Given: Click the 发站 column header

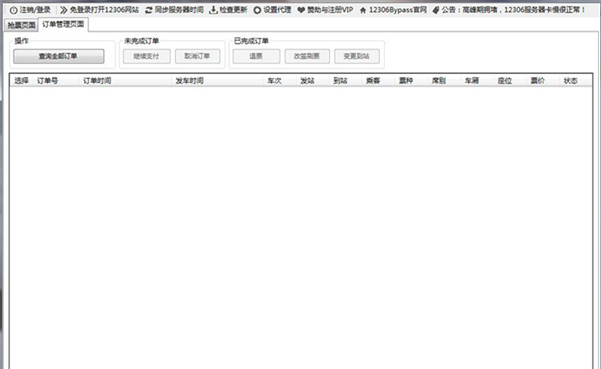Looking at the screenshot, I should tap(313, 81).
